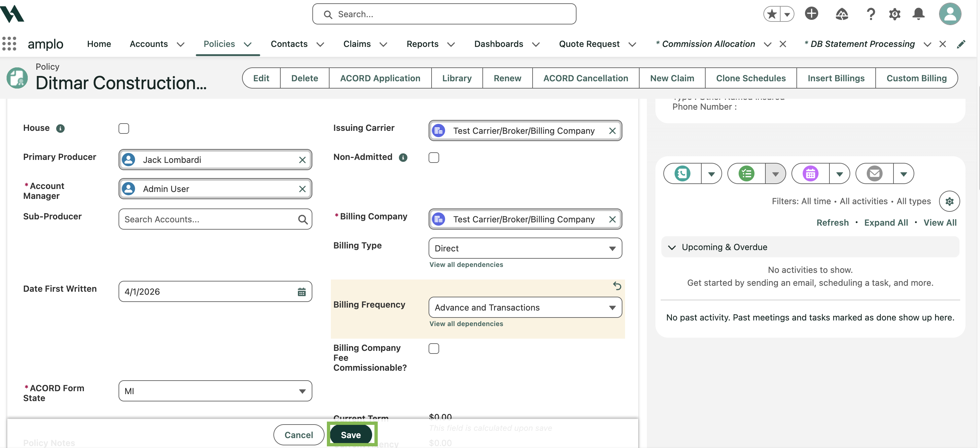Save the policy edits

(351, 435)
